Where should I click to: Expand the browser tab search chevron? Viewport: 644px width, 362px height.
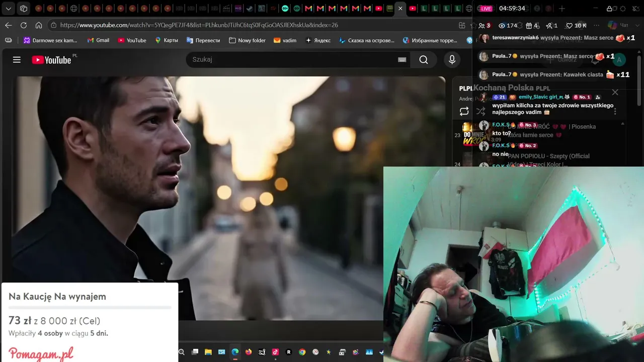pos(9,9)
